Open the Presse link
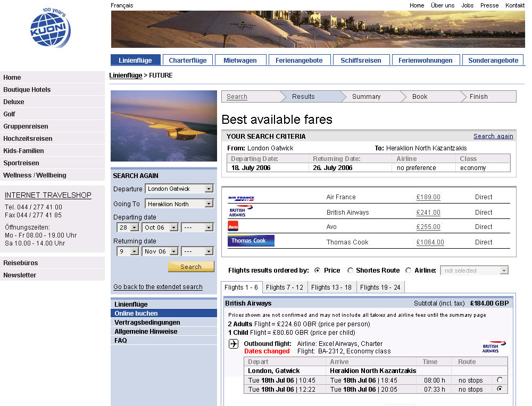Image resolution: width=532 pixels, height=406 pixels. click(489, 5)
